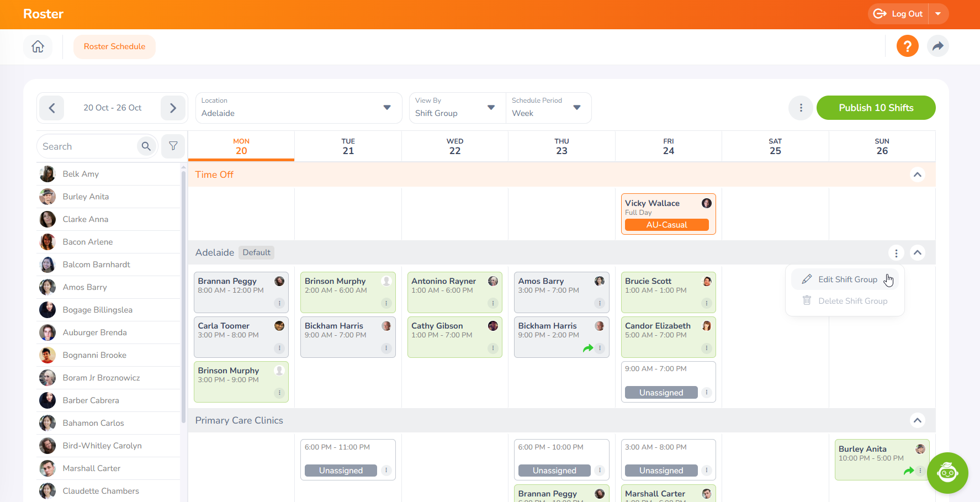
Task: Open options menu next to Publish button
Action: point(801,108)
